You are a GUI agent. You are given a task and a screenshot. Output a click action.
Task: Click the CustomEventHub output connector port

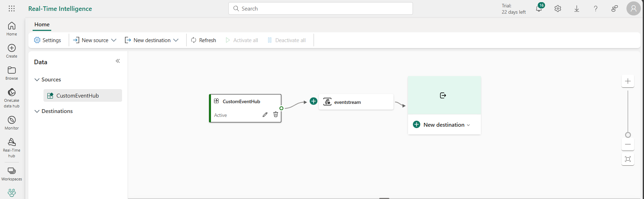click(x=281, y=108)
